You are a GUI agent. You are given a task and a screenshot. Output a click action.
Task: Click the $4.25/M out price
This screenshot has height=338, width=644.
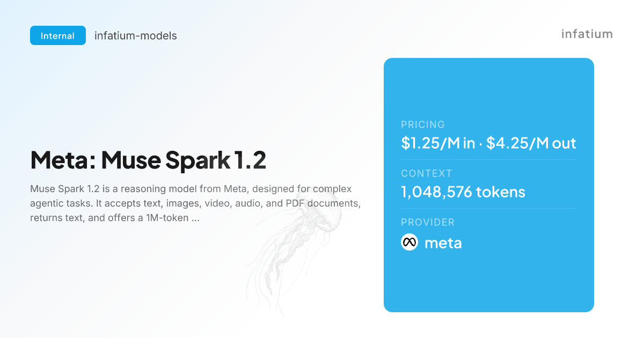pyautogui.click(x=531, y=143)
